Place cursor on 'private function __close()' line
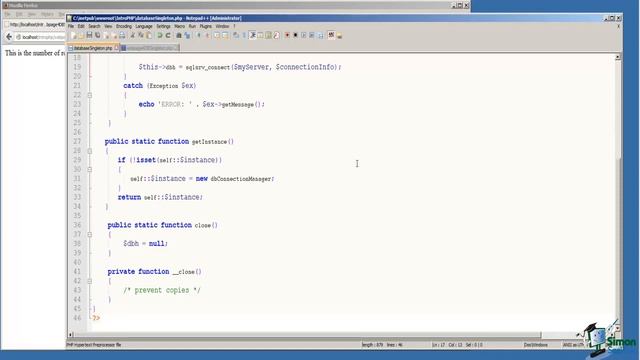Image resolution: width=640 pixels, height=360 pixels. (154, 272)
